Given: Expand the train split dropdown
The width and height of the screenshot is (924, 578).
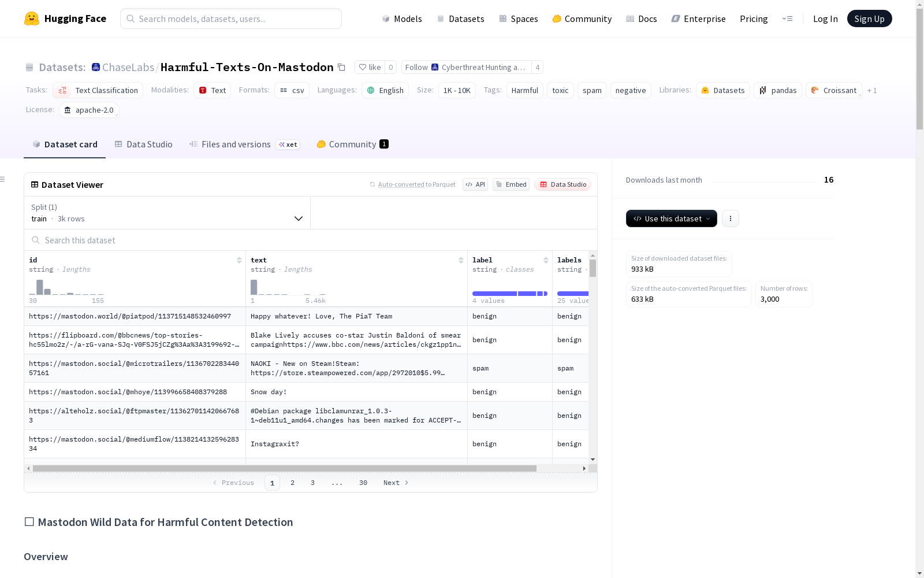Looking at the screenshot, I should coord(167,213).
